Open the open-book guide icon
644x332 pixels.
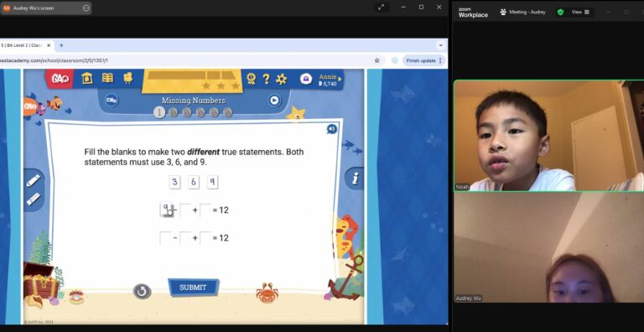[x=107, y=78]
